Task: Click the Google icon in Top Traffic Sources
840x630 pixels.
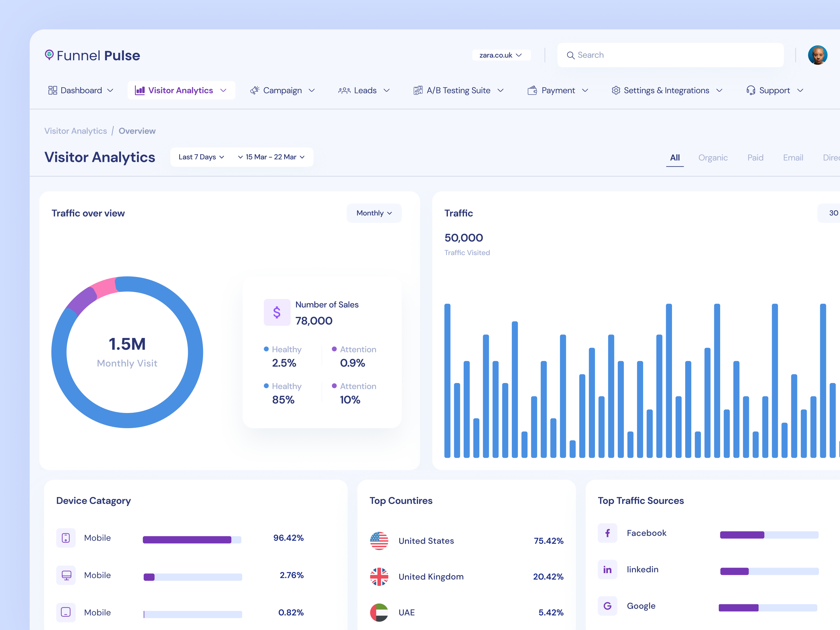Action: (x=607, y=606)
